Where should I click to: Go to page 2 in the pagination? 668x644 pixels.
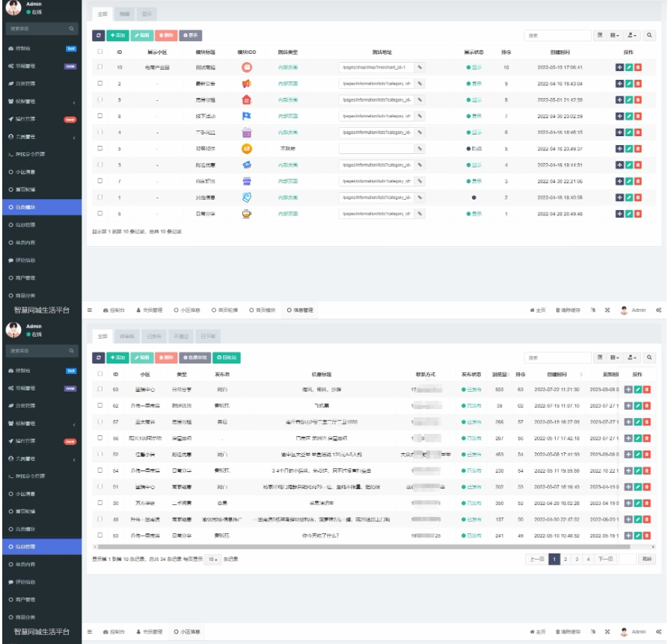click(566, 559)
